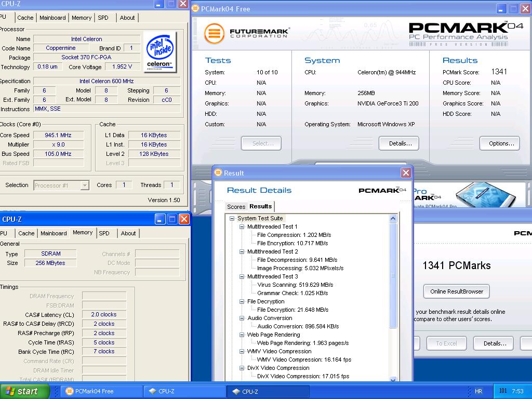This screenshot has width=532, height=399.
Task: Click the Core Speed 945.1 MHz field
Action: [58, 135]
